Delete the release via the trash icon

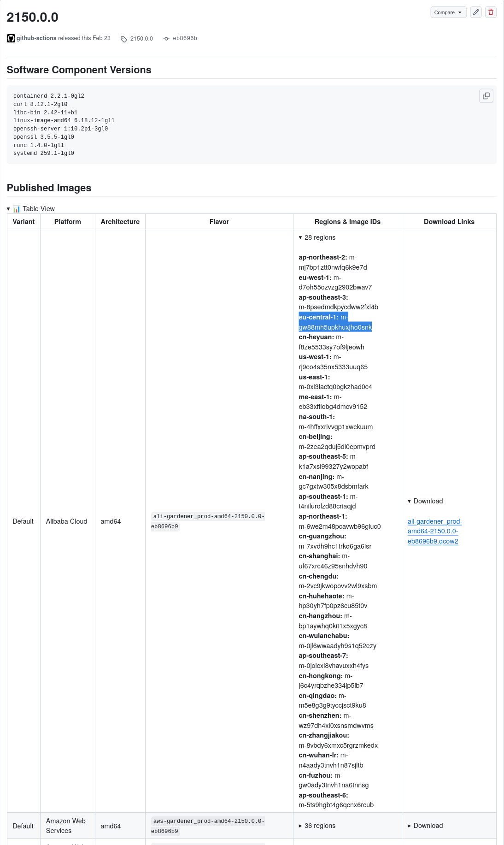point(491,12)
